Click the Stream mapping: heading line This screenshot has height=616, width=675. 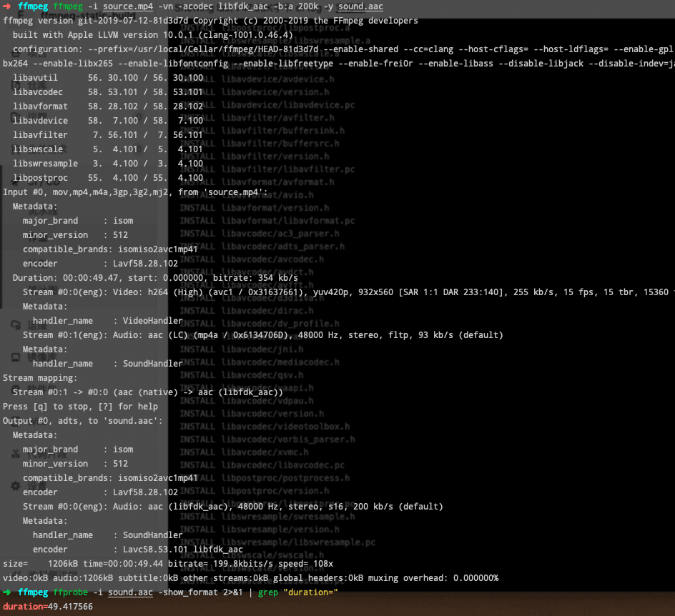click(x=40, y=378)
